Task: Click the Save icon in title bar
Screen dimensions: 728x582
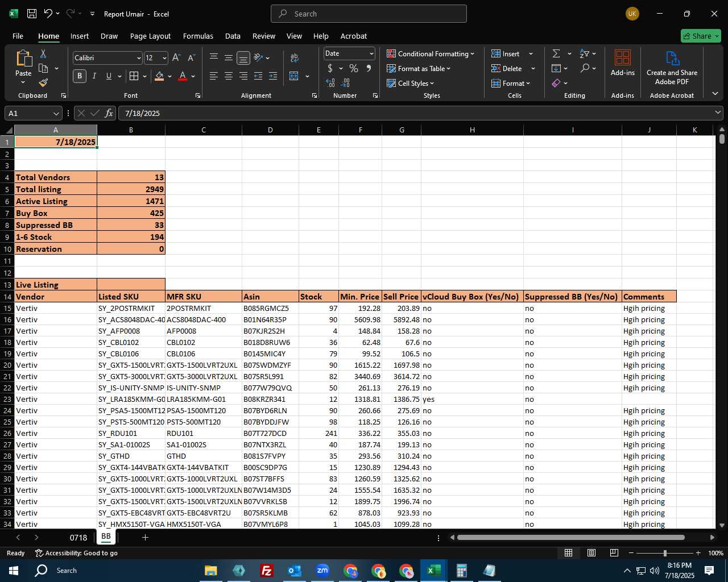Action: click(x=32, y=14)
